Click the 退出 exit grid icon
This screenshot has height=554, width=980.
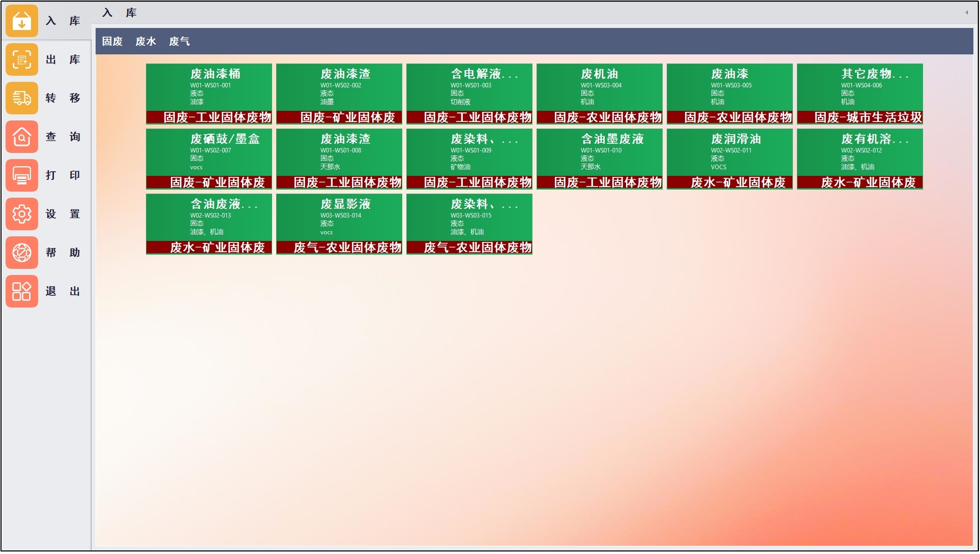22,291
